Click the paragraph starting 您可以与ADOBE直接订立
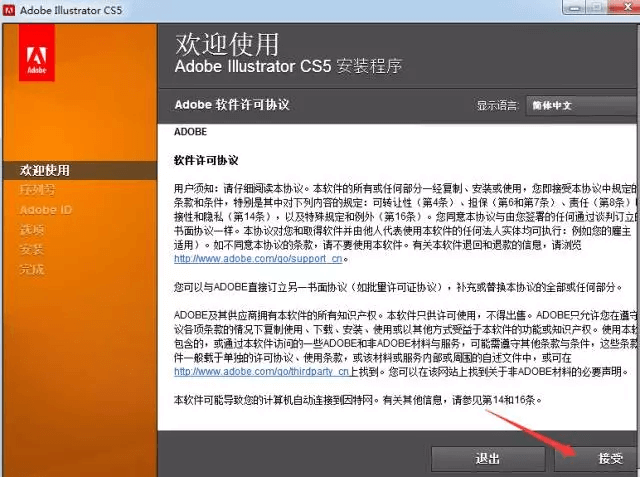 point(398,287)
